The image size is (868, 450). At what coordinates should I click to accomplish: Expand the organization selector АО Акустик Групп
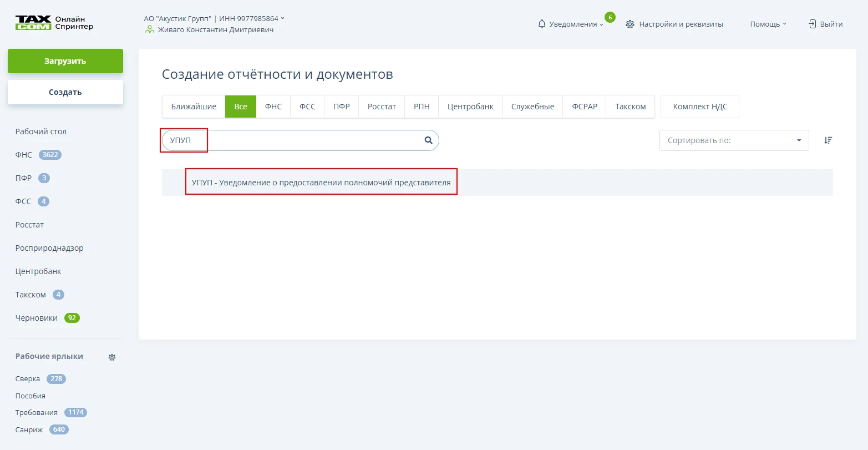(x=214, y=18)
